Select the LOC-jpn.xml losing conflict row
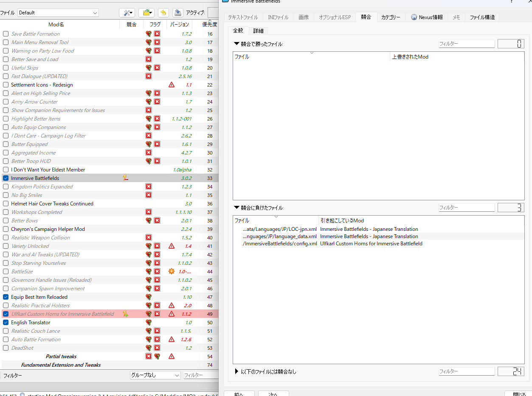This screenshot has height=396, width=532. (x=378, y=229)
